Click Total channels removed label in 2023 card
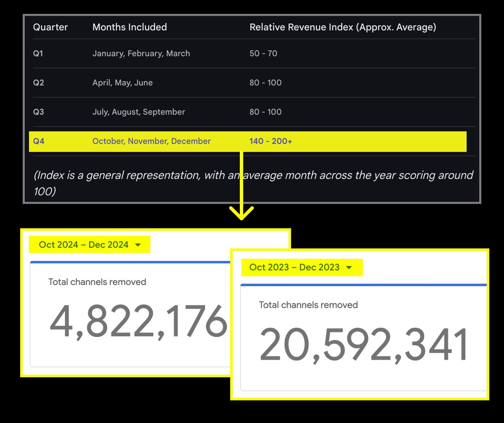 click(308, 305)
